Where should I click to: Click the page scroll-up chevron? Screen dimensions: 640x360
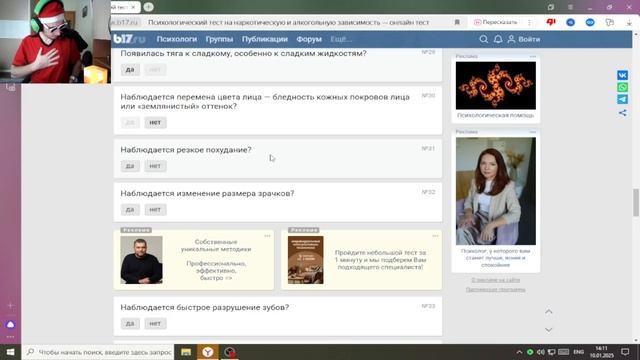(549, 312)
